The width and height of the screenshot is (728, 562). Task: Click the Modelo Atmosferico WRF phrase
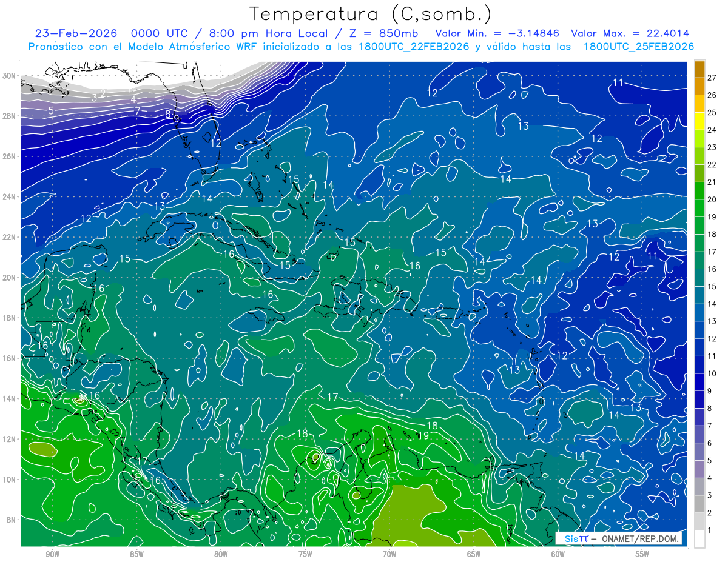[x=194, y=47]
